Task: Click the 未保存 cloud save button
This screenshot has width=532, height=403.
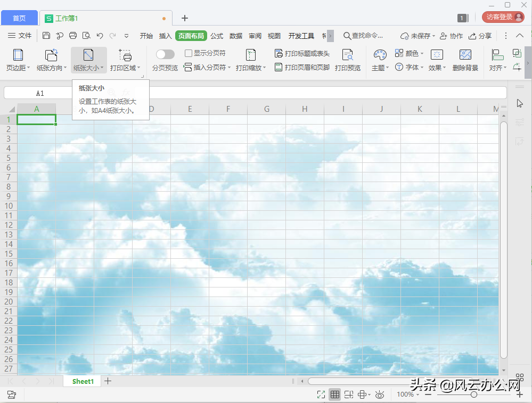Action: click(418, 36)
